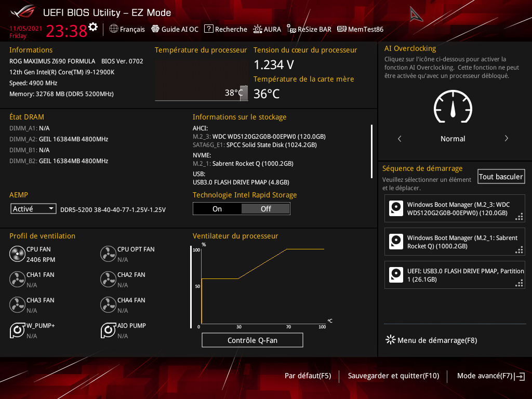This screenshot has width=532, height=399.
Task: Click the advanced mode exit arrow icon
Action: pos(520,376)
